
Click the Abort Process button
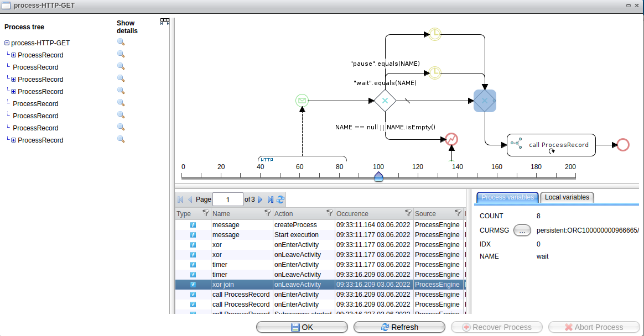pos(594,327)
